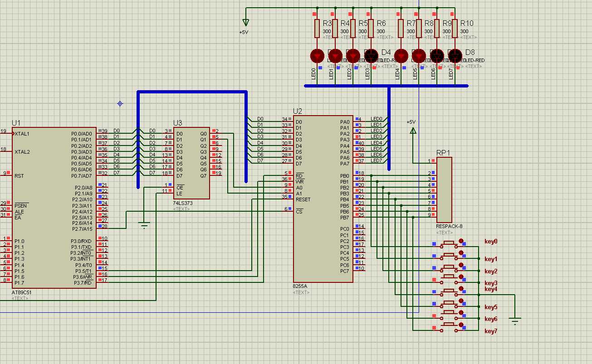The width and height of the screenshot is (592, 364).
Task: Click the key0 net label
Action: [x=491, y=242]
